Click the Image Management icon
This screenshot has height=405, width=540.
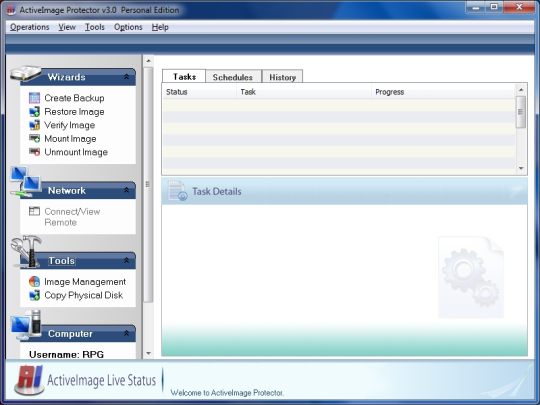(34, 282)
